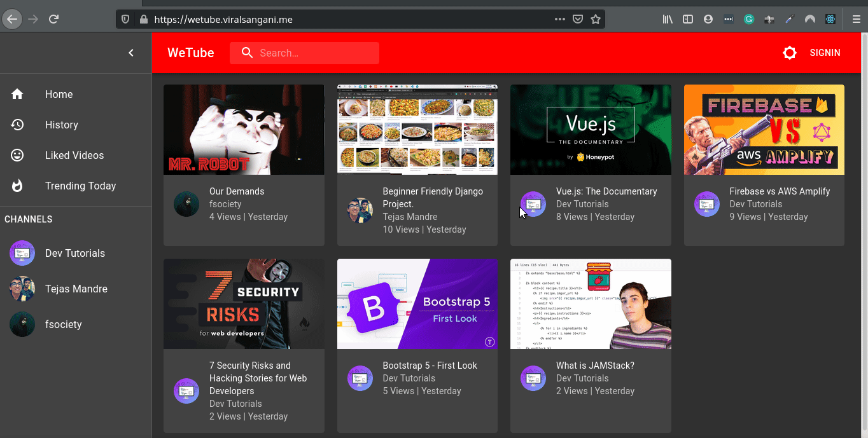Click 'Vue.js: The Documentary' title

606,191
